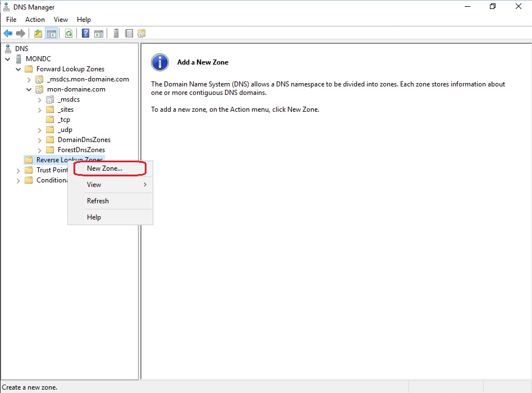532x393 pixels.
Task: Select the DomainDnsZones label
Action: (84, 139)
